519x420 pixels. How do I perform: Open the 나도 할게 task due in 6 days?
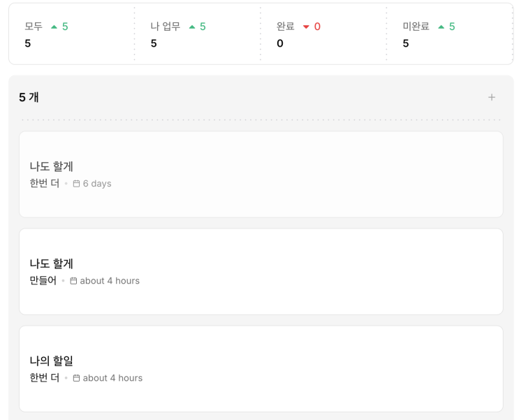[x=52, y=166]
